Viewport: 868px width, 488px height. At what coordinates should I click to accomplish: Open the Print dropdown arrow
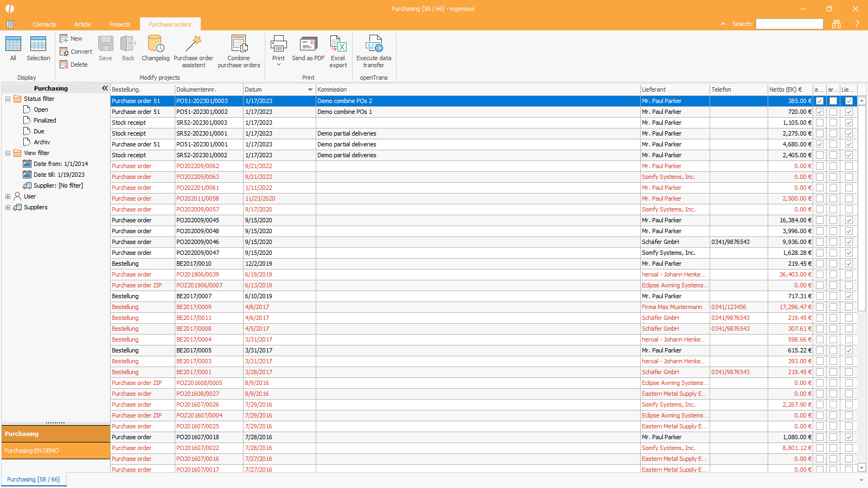coord(279,65)
